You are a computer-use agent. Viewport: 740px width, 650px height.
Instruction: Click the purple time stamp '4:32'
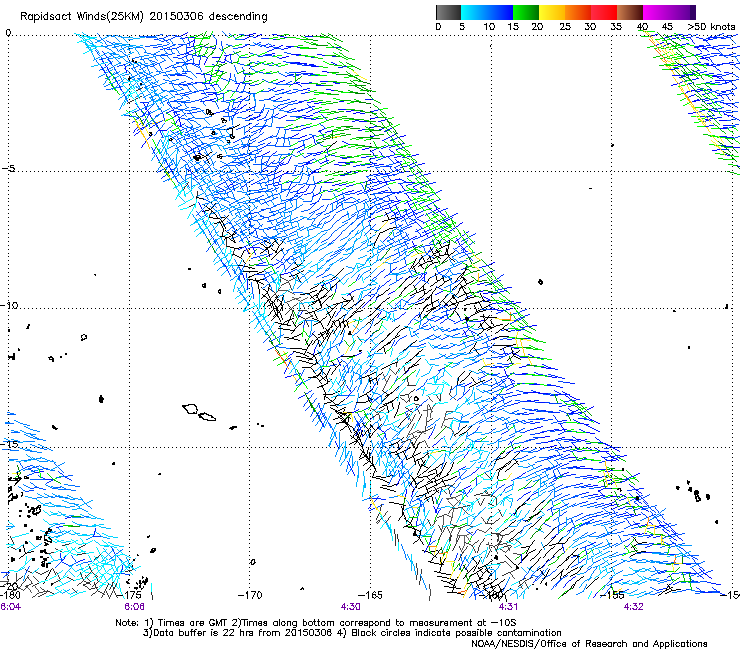click(x=633, y=607)
